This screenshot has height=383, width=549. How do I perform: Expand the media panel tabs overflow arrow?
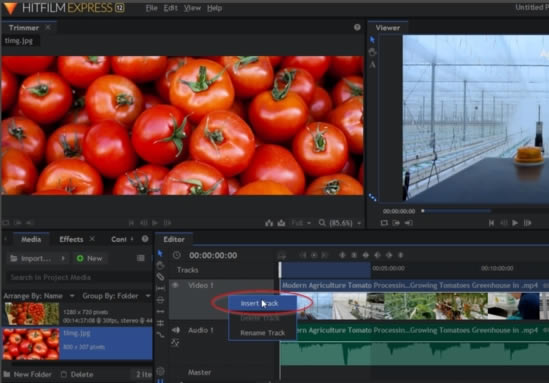(x=132, y=239)
